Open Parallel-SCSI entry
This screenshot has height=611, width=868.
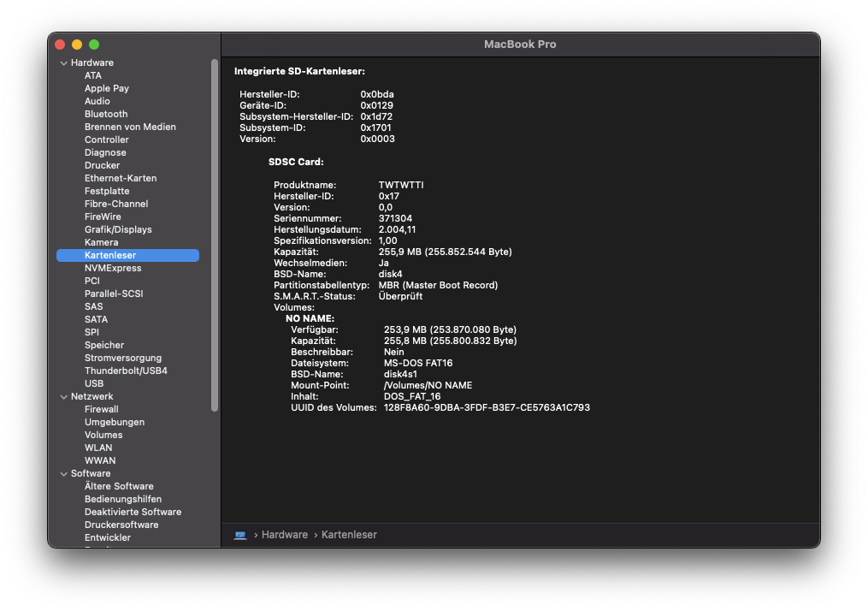tap(114, 294)
